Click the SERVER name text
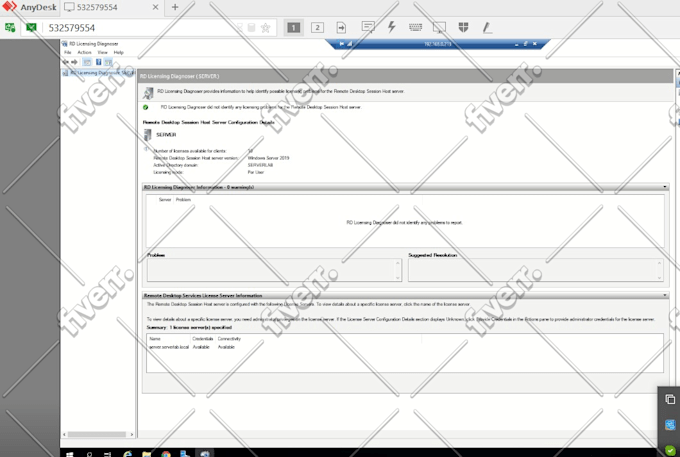The image size is (680, 457). coord(166,135)
